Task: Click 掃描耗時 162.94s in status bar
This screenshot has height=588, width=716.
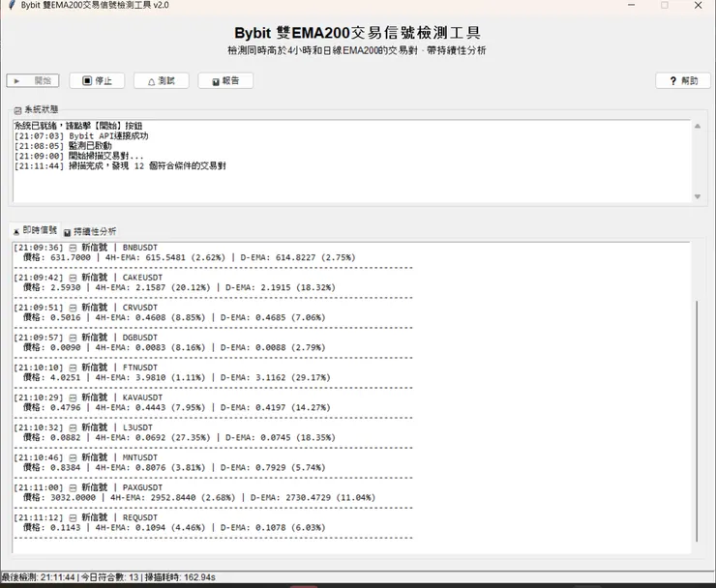Action: [180, 577]
